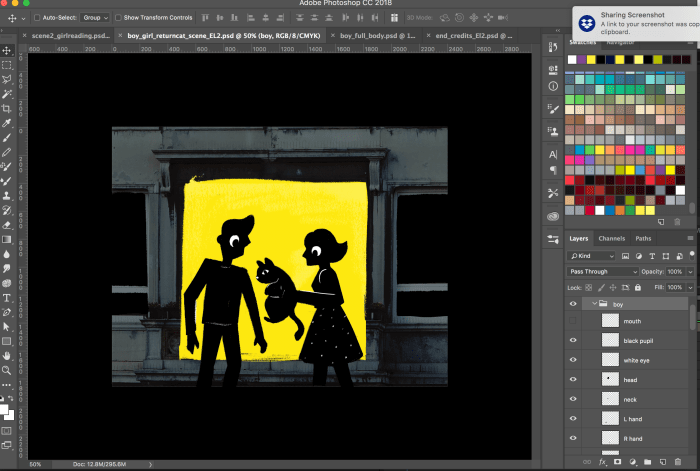The width and height of the screenshot is (700, 471).
Task: Create a new adjustment layer
Action: [x=633, y=462]
